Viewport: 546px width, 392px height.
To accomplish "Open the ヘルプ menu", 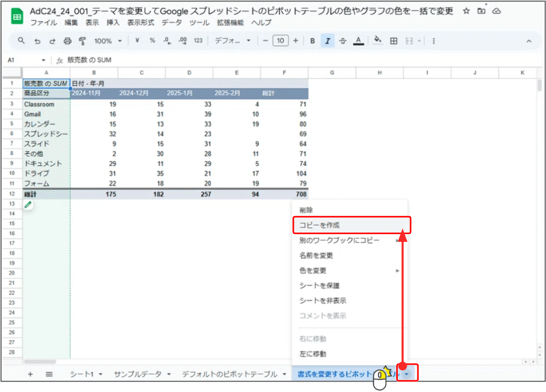I will coord(261,23).
